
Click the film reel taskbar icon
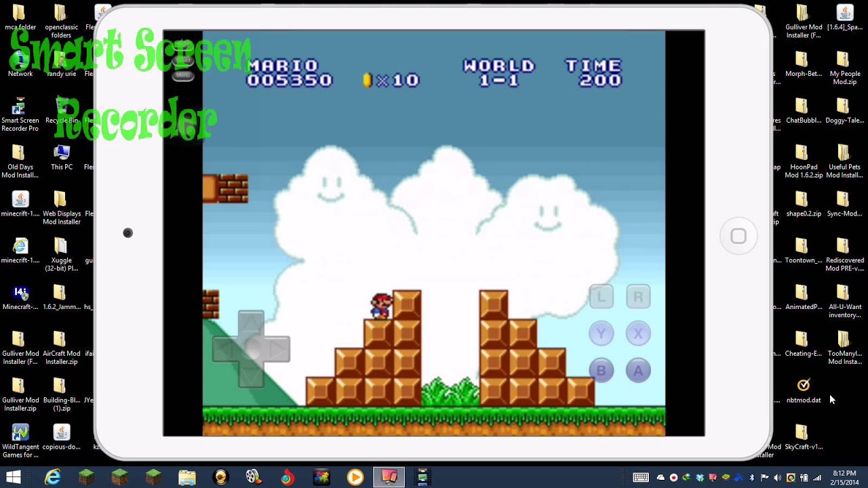click(254, 477)
